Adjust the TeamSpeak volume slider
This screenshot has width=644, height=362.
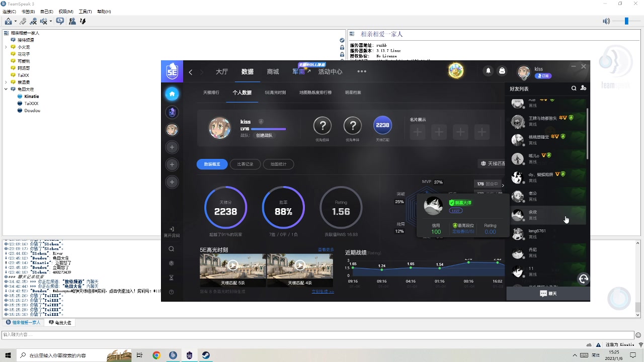tap(626, 21)
